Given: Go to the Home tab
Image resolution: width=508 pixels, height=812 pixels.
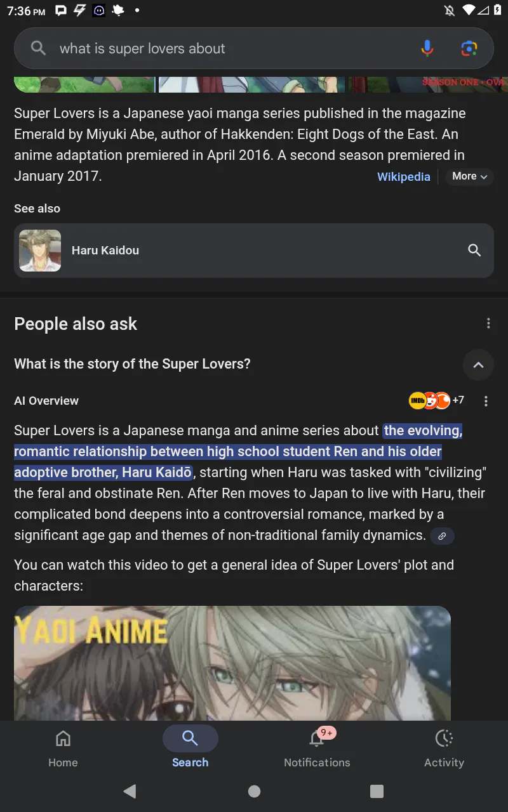Looking at the screenshot, I should pyautogui.click(x=63, y=748).
